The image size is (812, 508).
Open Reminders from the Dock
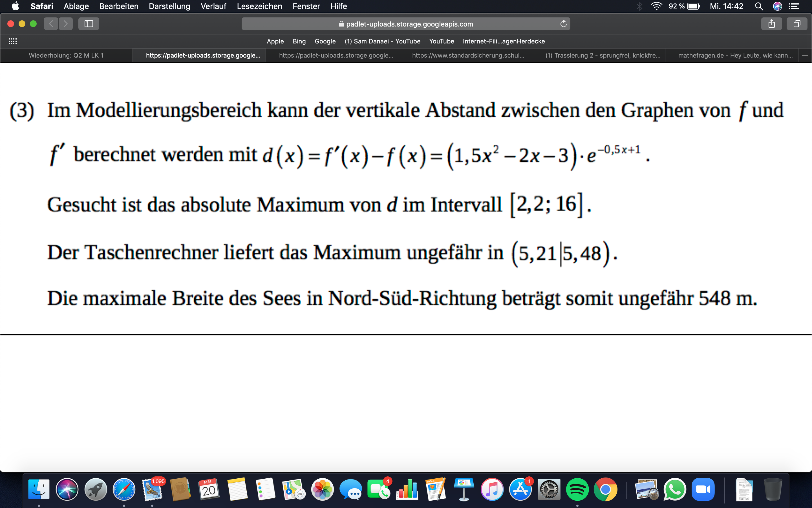coord(265,489)
